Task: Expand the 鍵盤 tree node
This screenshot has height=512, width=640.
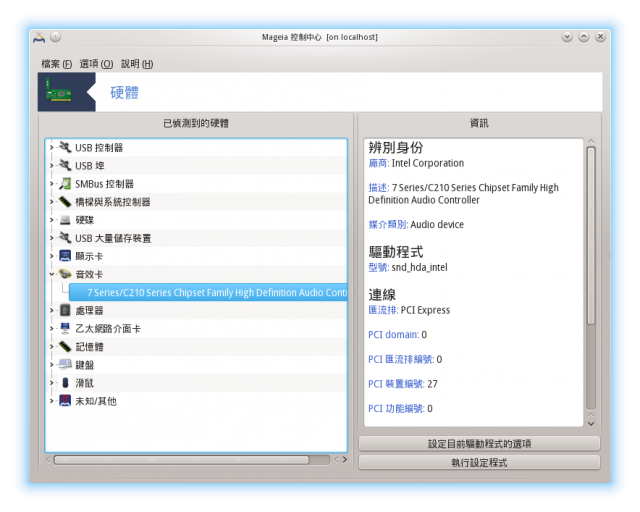Action: pyautogui.click(x=51, y=365)
